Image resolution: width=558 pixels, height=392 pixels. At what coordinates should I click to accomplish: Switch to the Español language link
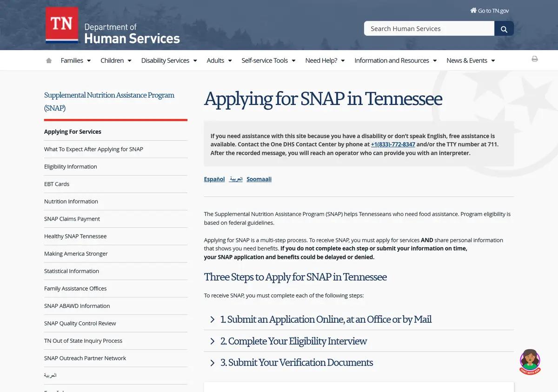pyautogui.click(x=214, y=179)
